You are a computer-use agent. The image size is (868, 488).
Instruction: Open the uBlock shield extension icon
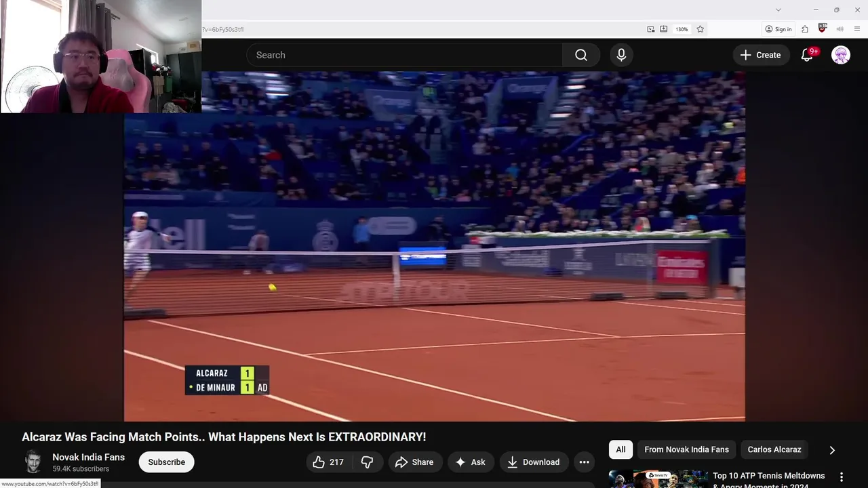coord(823,28)
